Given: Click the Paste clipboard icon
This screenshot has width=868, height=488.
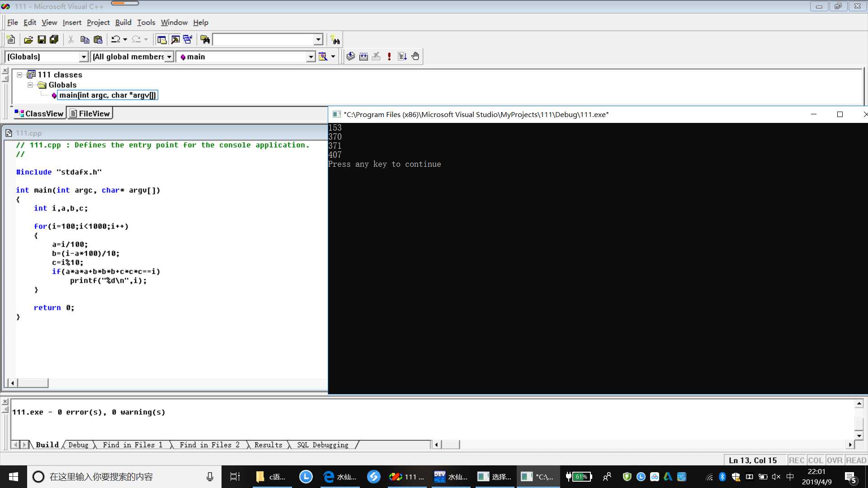Looking at the screenshot, I should [x=98, y=40].
